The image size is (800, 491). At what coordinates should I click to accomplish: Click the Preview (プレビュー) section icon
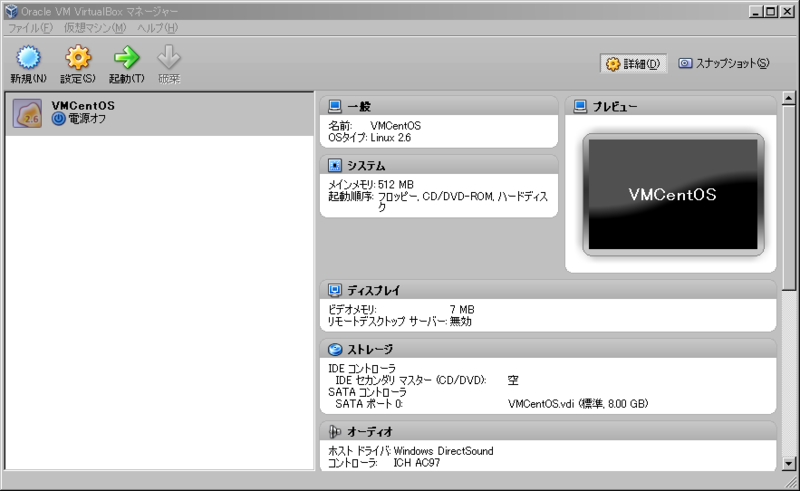[x=580, y=106]
